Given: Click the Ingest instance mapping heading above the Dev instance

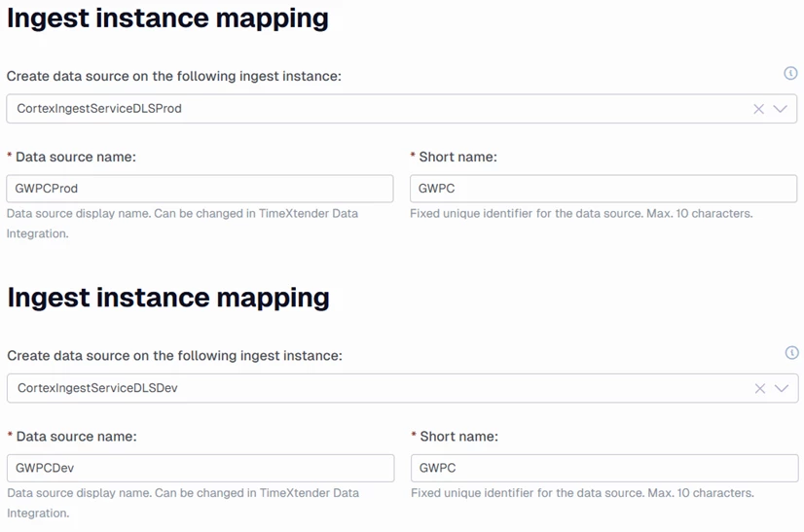Looking at the screenshot, I should 167,298.
